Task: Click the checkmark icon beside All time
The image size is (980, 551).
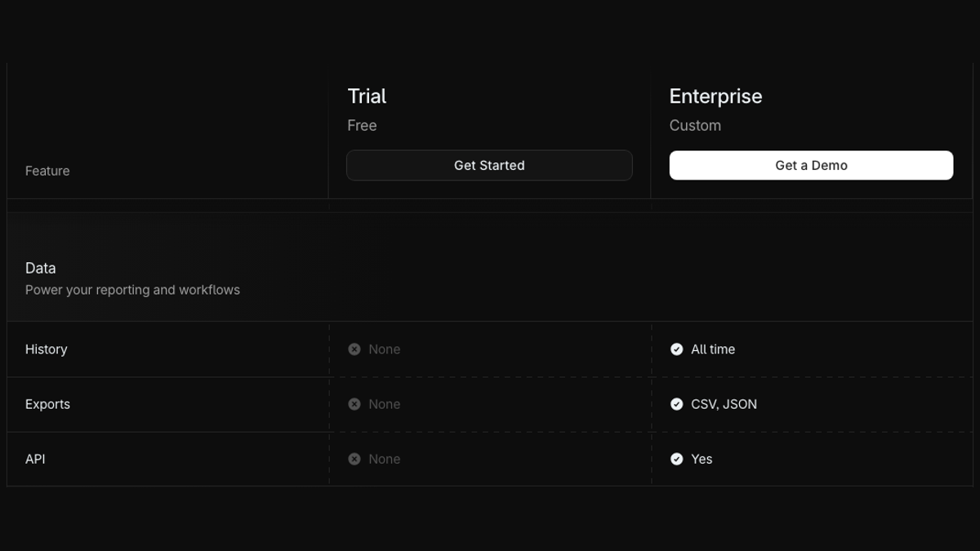Action: [676, 349]
